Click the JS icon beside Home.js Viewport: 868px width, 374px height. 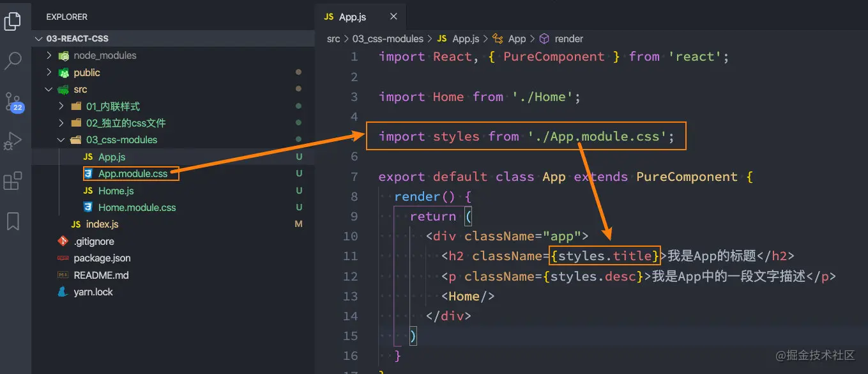click(x=88, y=191)
